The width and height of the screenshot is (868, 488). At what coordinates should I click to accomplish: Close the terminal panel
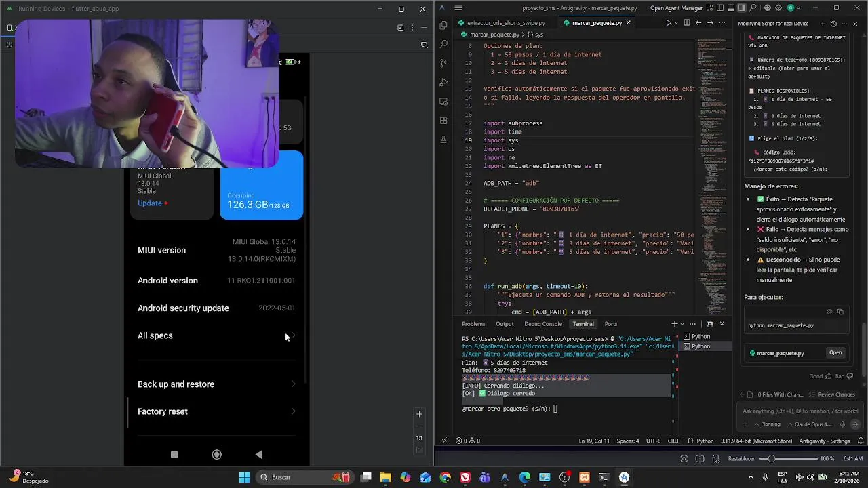tap(722, 324)
